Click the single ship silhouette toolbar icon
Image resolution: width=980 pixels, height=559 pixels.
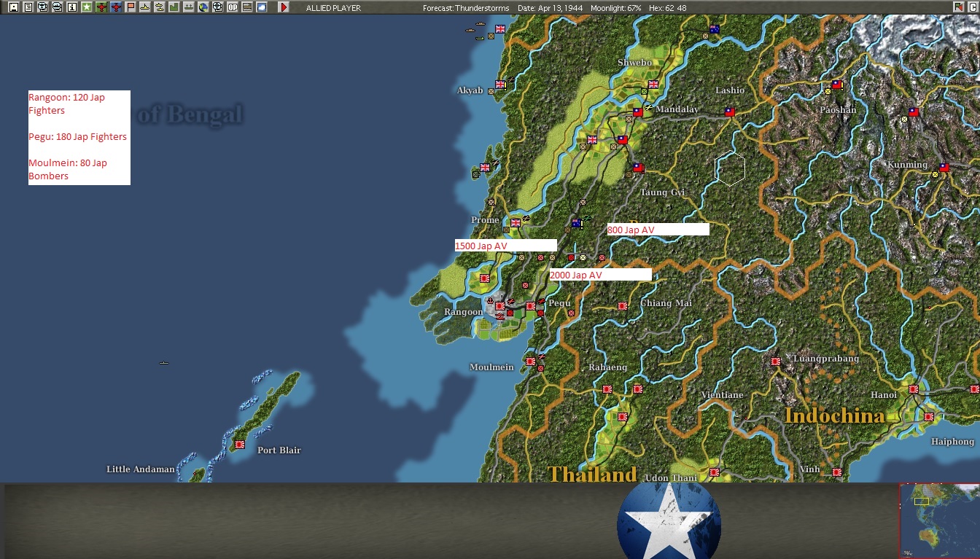145,7
